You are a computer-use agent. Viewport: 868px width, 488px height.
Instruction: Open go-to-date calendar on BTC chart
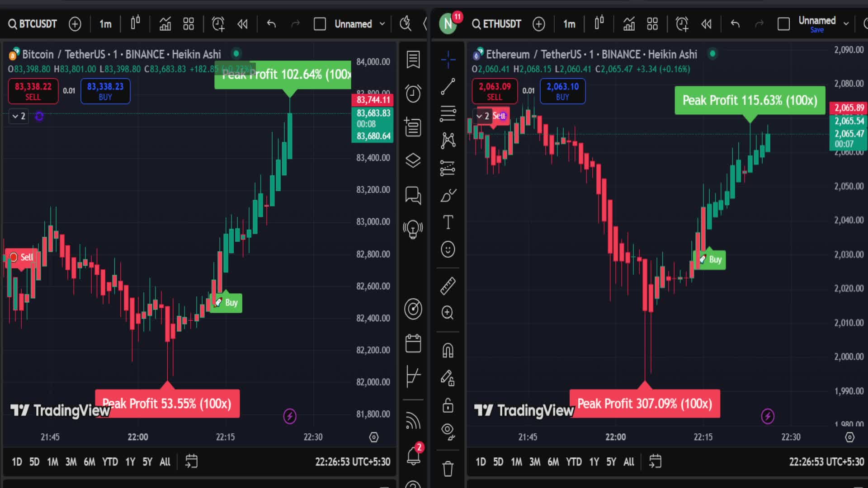192,461
